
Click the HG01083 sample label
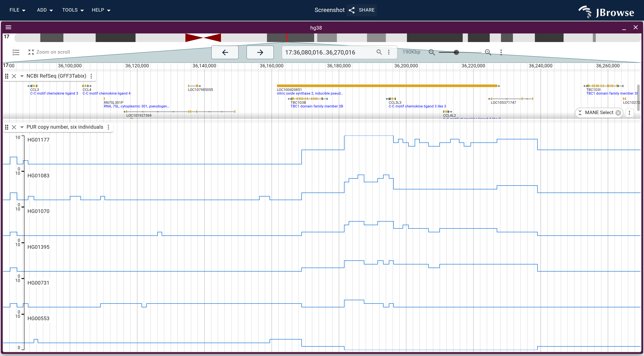[38, 176]
